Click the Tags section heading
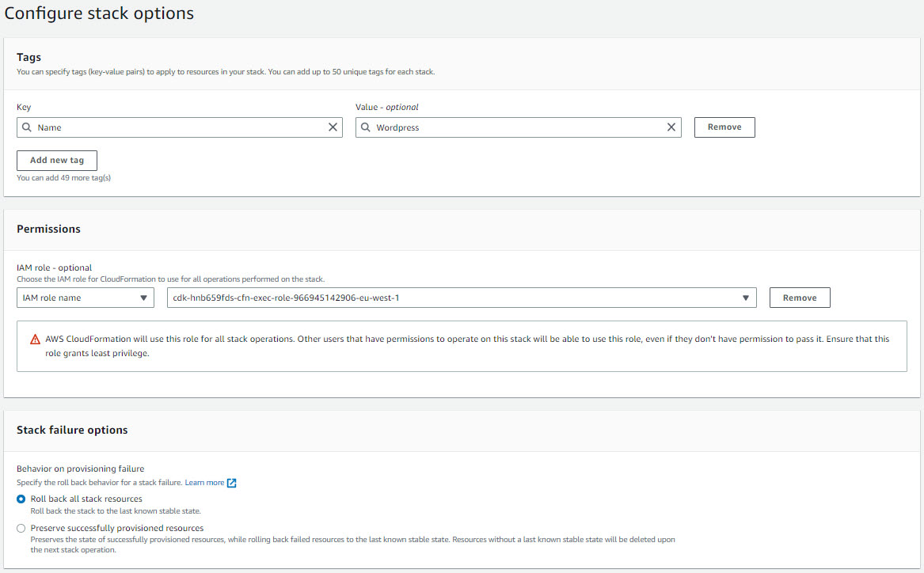The height and width of the screenshot is (573, 924). pos(29,57)
